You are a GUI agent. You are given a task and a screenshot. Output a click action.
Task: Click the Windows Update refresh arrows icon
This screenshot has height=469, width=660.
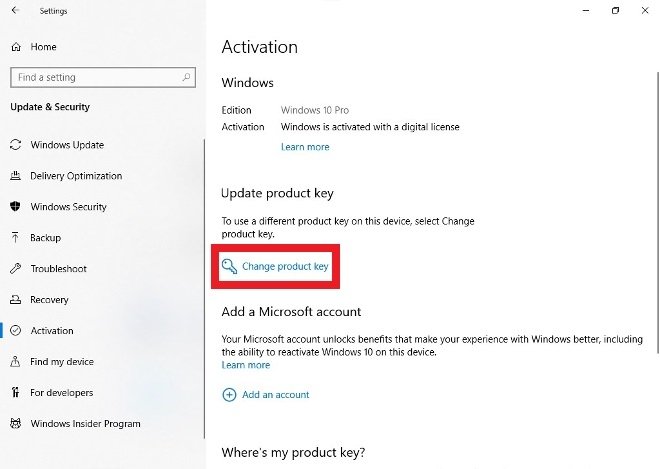16,145
